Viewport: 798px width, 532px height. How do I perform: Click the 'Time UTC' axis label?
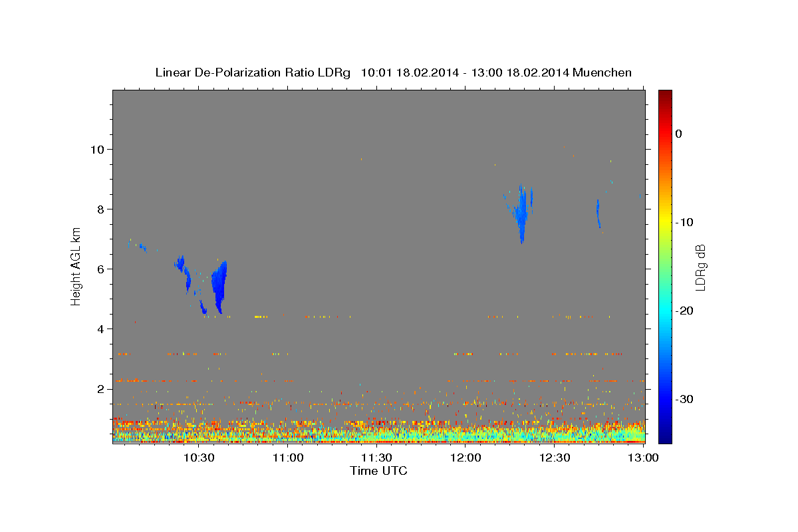coord(378,471)
